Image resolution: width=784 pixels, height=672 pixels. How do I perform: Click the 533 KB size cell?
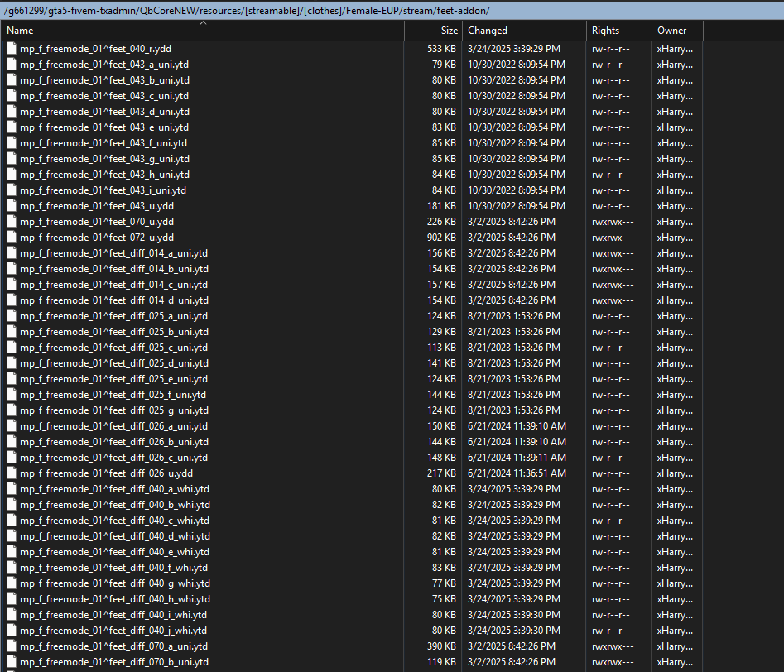coord(442,49)
